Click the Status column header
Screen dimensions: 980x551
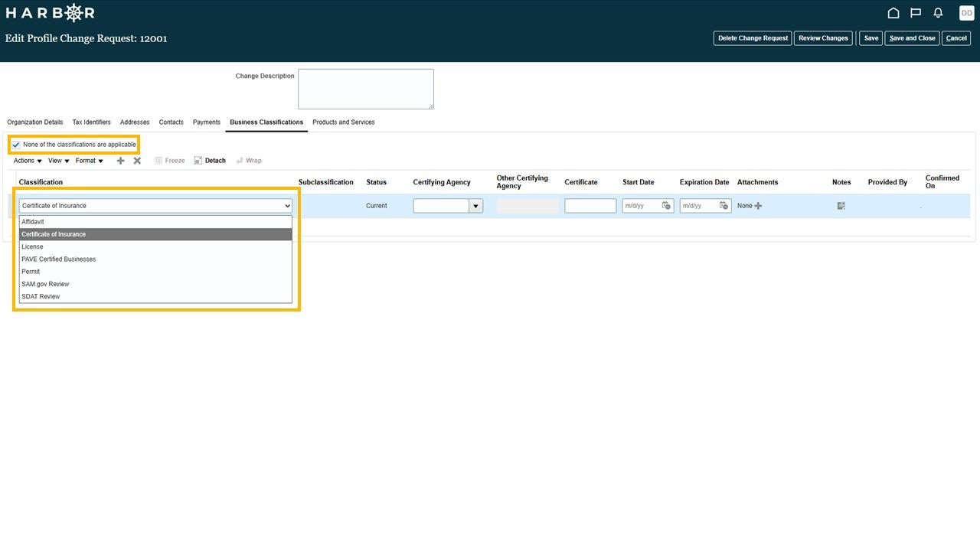(x=377, y=182)
